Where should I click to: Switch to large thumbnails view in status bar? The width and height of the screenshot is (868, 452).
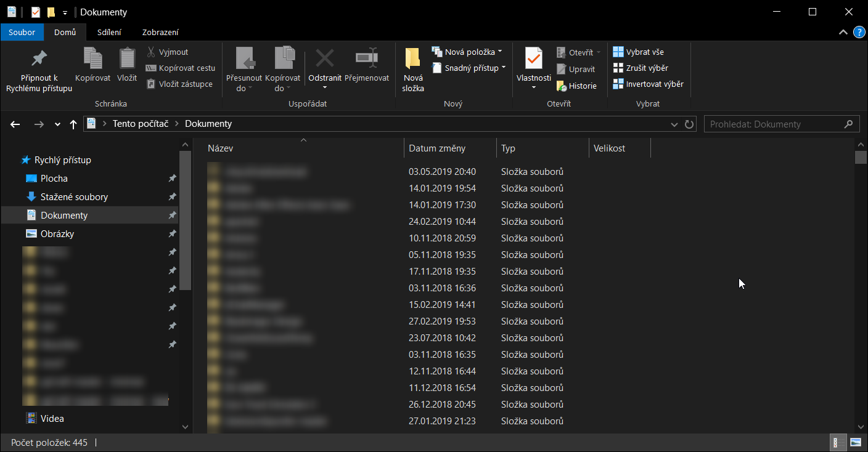(x=856, y=442)
